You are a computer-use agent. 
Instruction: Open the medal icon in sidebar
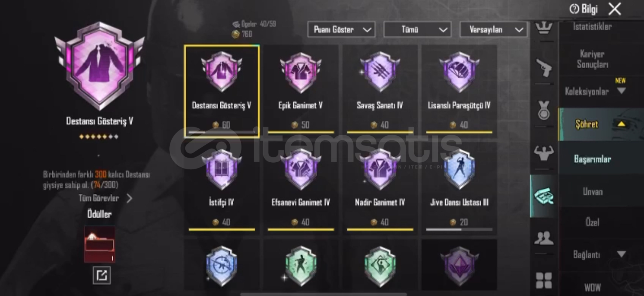(x=544, y=110)
